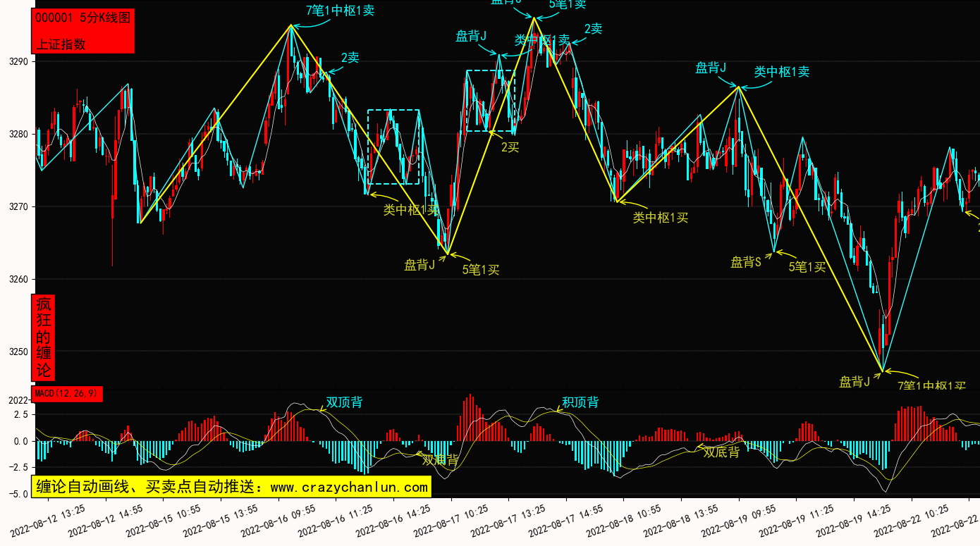Viewport: 980px width, 546px height.
Task: Click the 3290 price axis tick
Action: [x=18, y=61]
